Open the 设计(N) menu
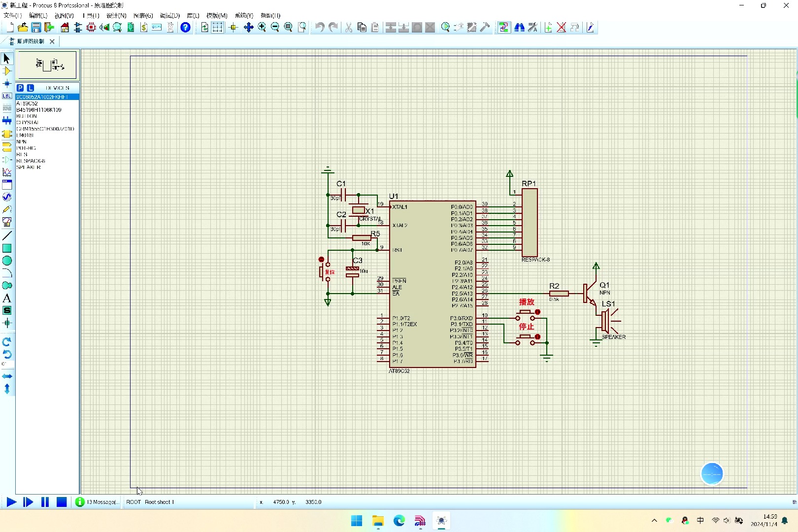The image size is (798, 532). 117,15
